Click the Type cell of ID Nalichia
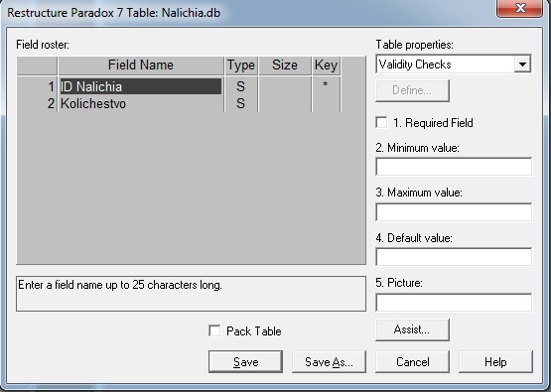551x392 pixels. [x=241, y=86]
